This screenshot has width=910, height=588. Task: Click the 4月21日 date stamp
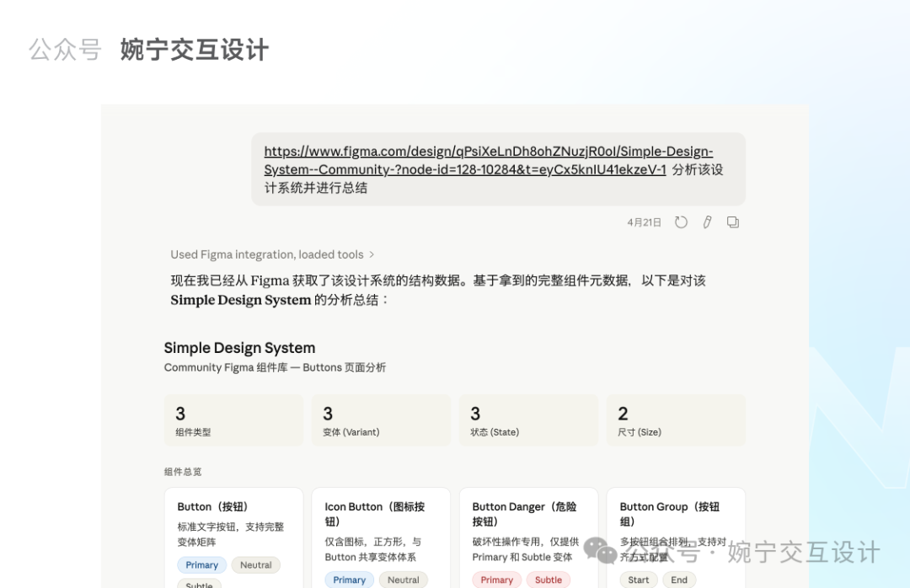coord(645,222)
